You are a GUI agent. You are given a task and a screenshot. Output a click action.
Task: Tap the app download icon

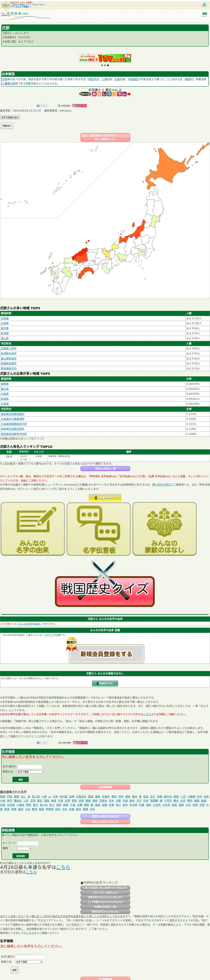pos(204,5)
